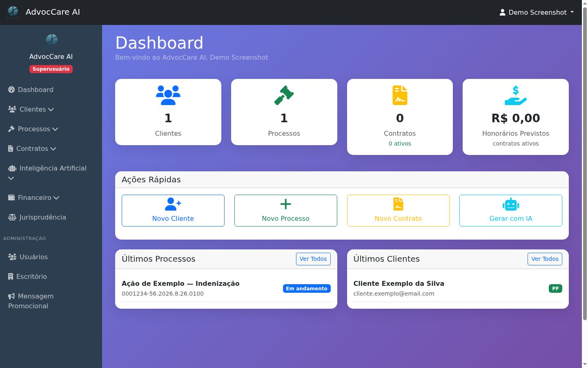Click the user silhouette icon in navbar
This screenshot has height=368, width=588.
point(503,12)
